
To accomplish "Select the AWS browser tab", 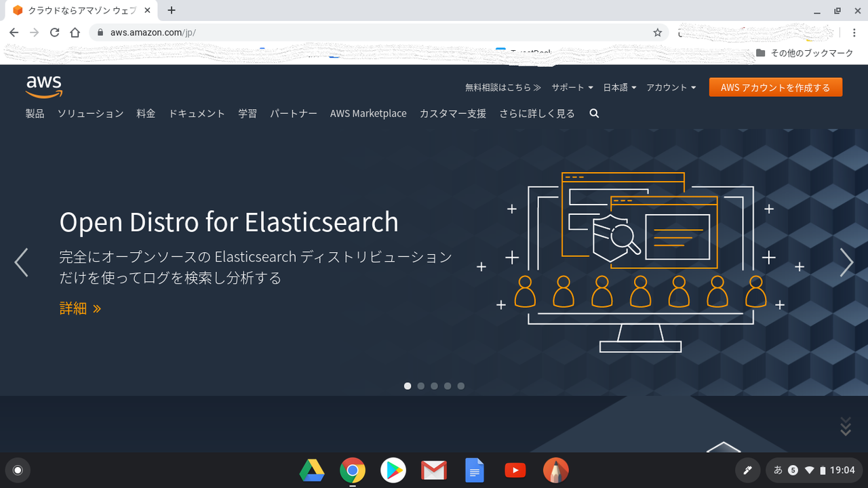I will pos(81,10).
